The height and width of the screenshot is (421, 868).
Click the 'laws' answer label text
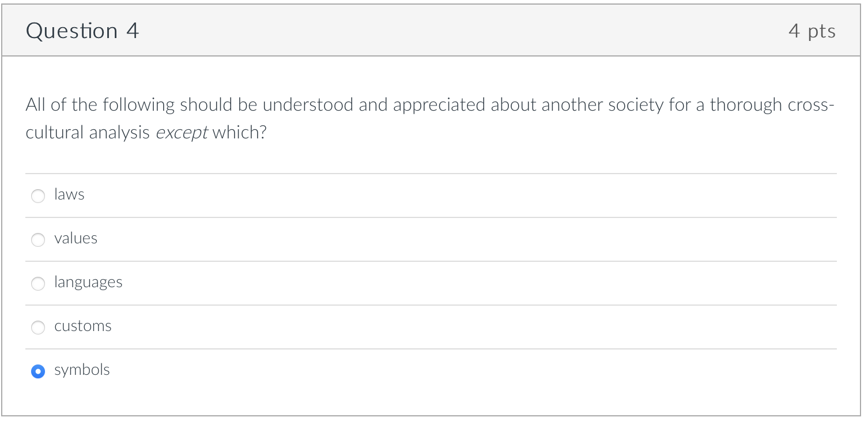point(69,195)
